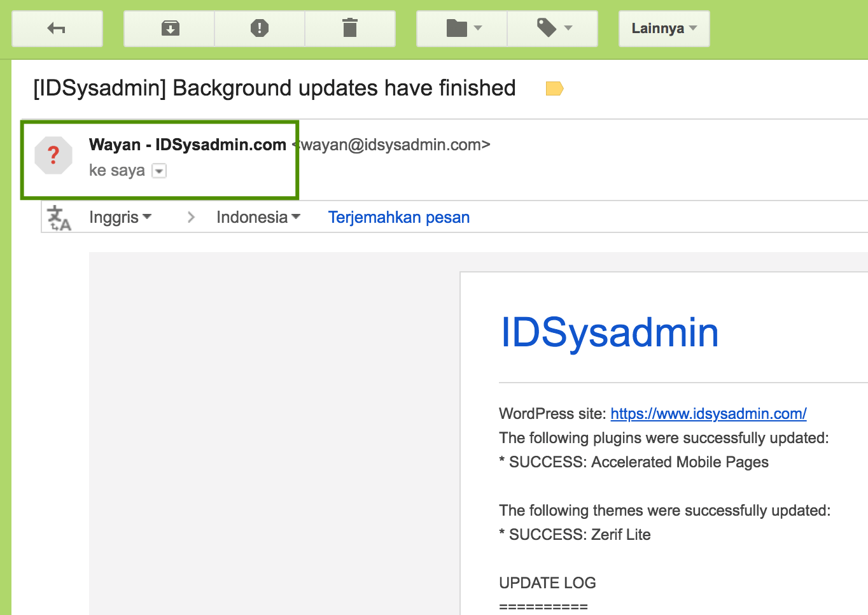Click the translate icon
The image size is (868, 615).
tap(59, 218)
